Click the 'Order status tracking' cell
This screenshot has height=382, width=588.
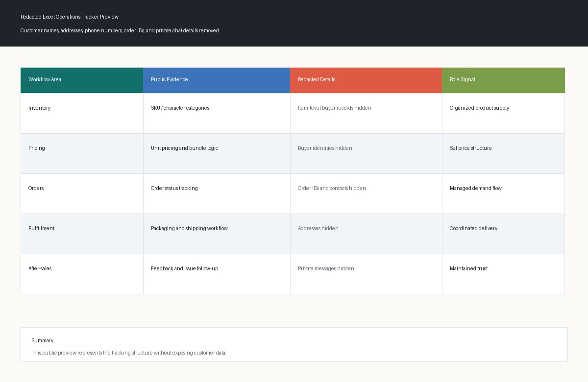pos(217,193)
